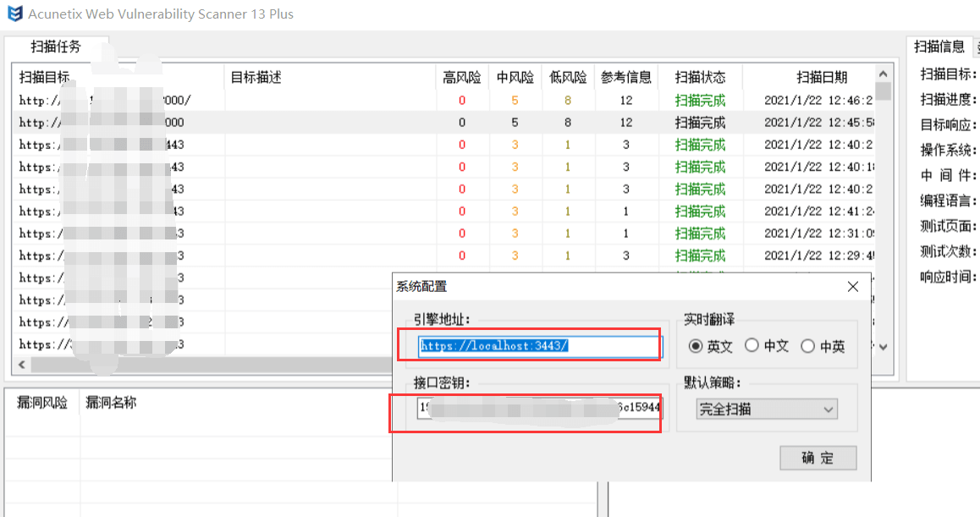Click the 漏洞风险 column header

click(42, 403)
